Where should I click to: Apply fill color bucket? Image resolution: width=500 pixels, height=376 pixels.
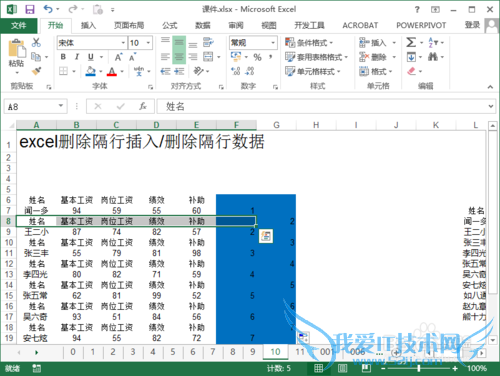click(91, 71)
